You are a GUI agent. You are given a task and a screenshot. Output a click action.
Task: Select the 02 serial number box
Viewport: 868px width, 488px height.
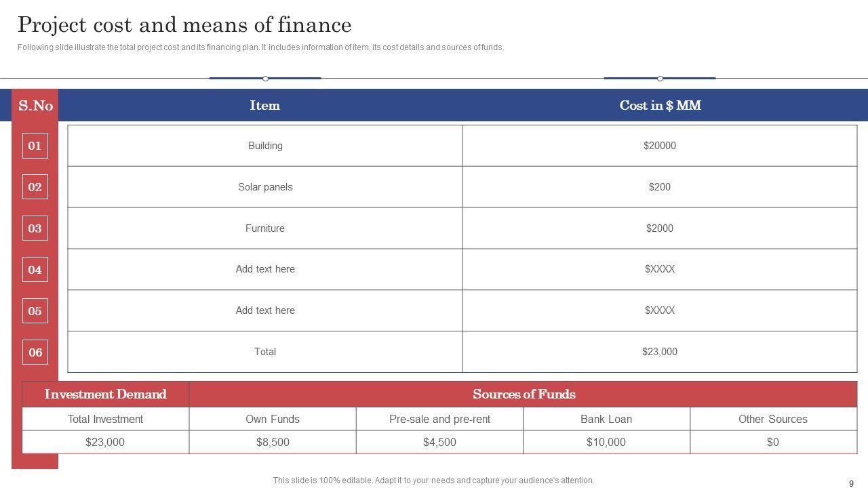click(x=35, y=187)
